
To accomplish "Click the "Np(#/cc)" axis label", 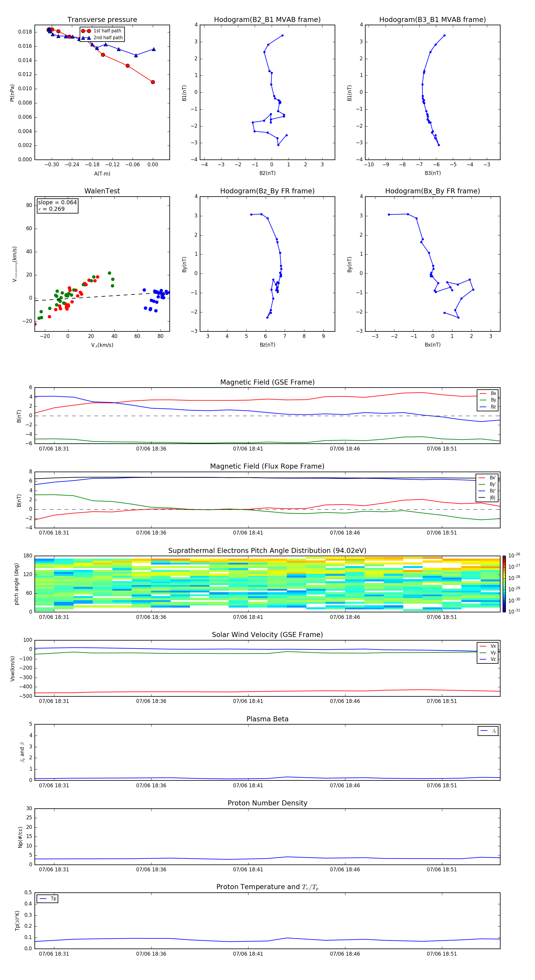I will point(20,837).
